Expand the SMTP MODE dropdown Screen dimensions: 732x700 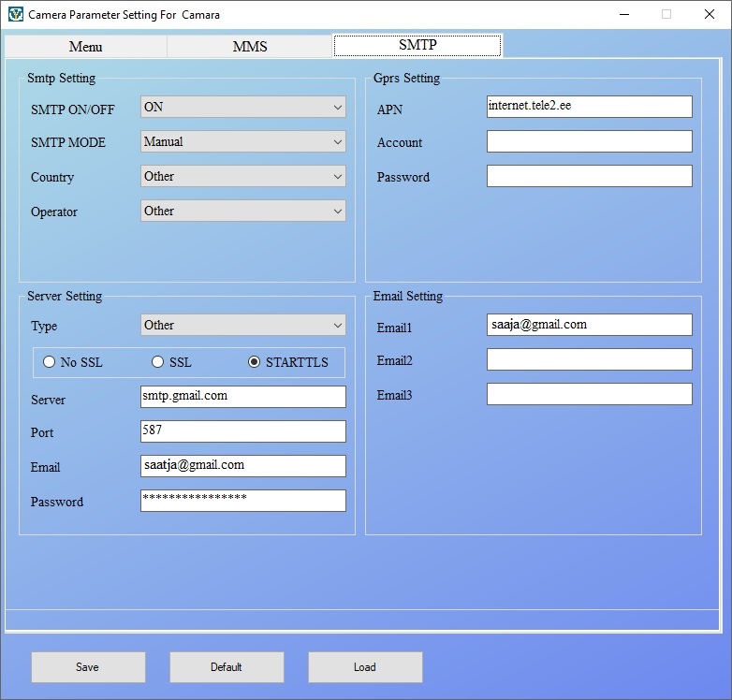pos(242,142)
